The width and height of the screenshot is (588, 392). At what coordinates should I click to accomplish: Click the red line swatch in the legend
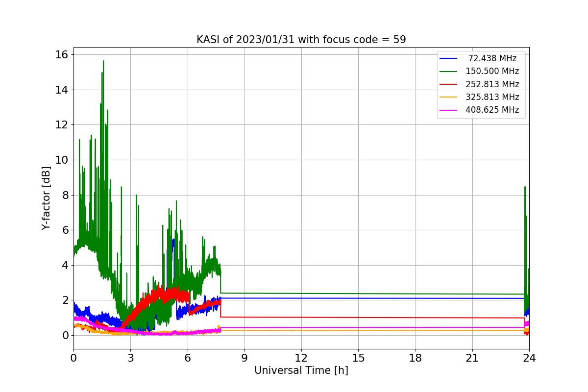pyautogui.click(x=449, y=84)
